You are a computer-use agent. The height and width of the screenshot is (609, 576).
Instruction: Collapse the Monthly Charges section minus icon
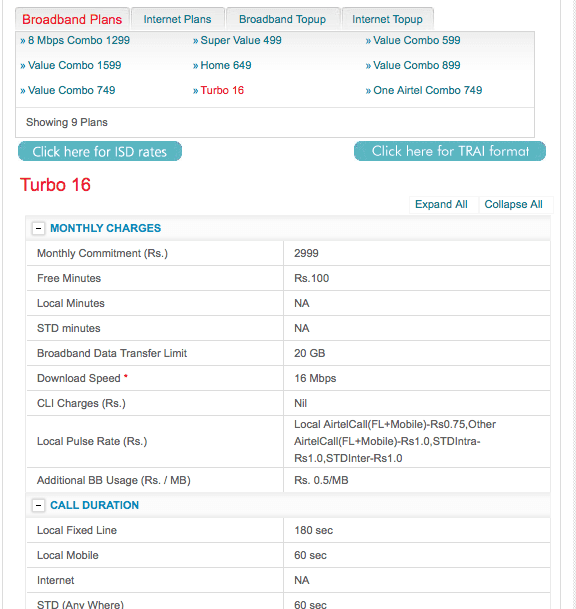tap(38, 228)
